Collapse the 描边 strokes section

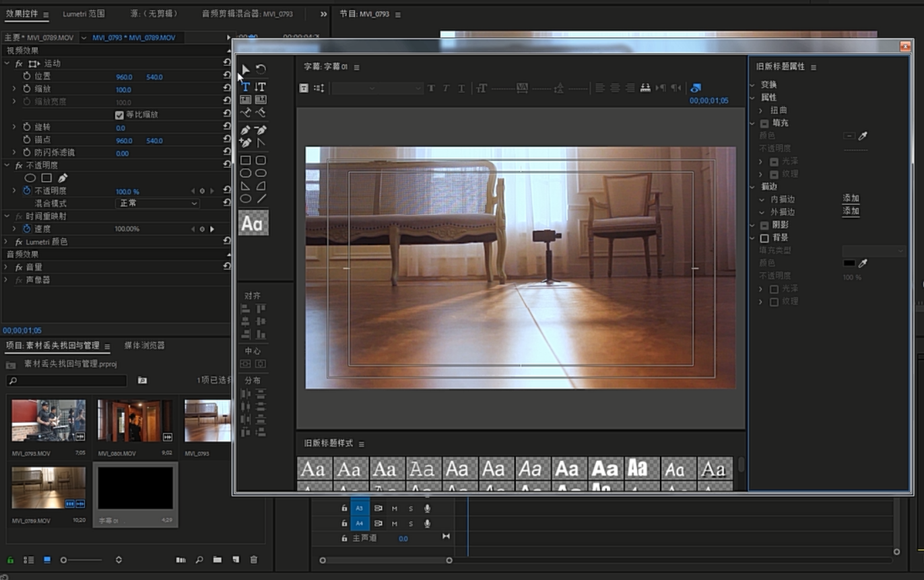753,187
